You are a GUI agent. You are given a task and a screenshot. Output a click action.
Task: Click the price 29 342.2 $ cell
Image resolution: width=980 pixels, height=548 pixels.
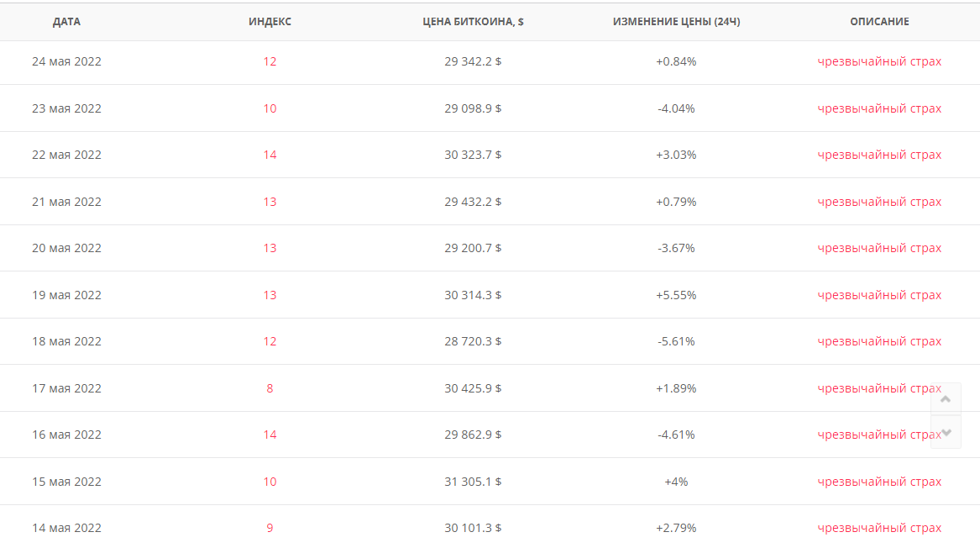[x=473, y=61]
